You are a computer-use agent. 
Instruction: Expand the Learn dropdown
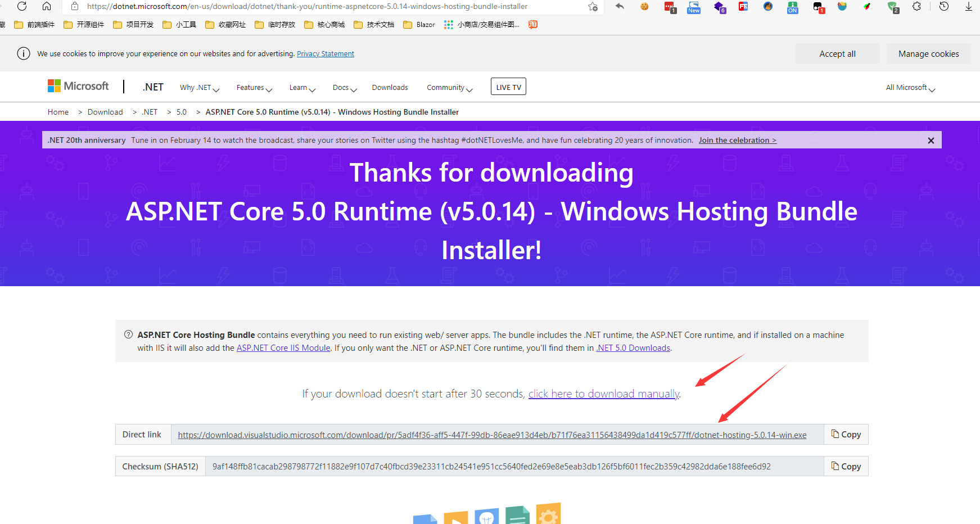302,88
